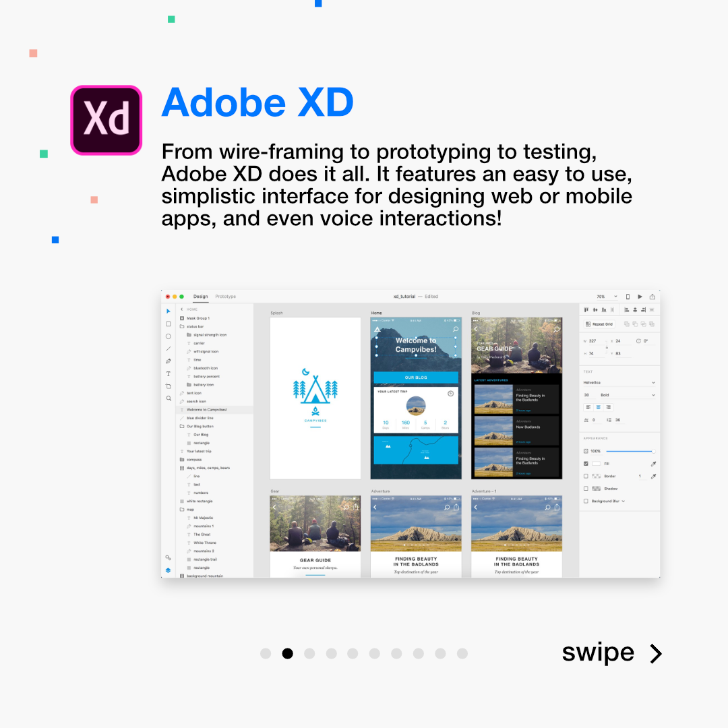
Task: Open the Bold font weight dropdown
Action: [x=627, y=395]
